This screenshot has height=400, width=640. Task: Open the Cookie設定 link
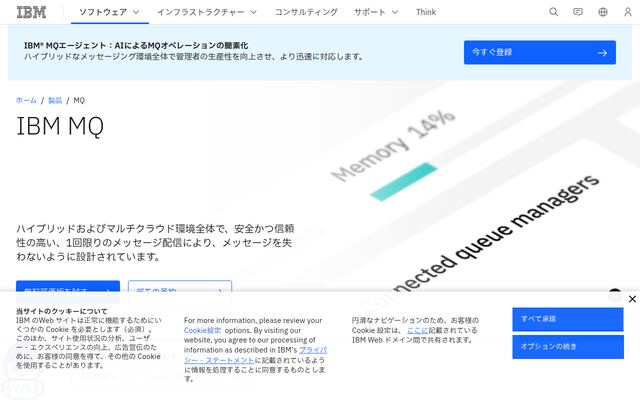pos(202,330)
